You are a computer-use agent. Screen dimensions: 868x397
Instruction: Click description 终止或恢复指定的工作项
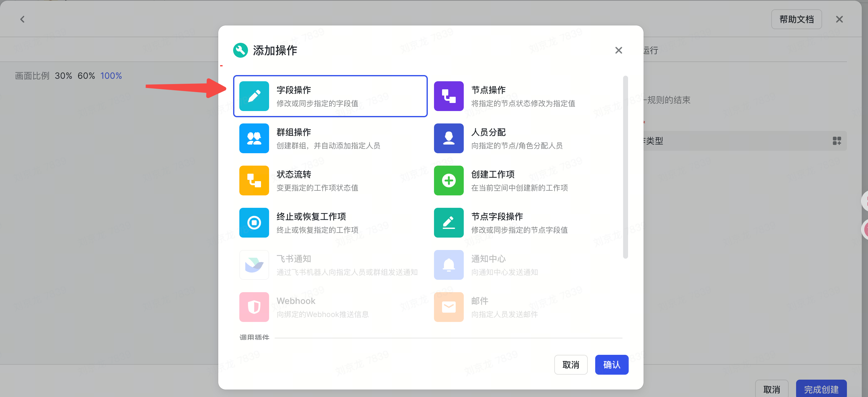click(x=317, y=230)
